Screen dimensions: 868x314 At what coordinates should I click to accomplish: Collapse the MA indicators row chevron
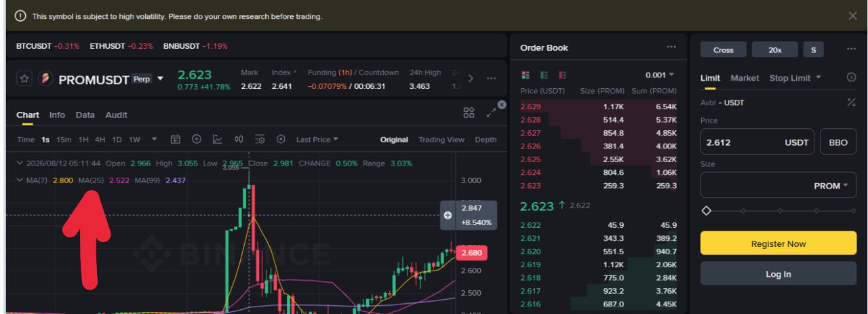(x=20, y=180)
